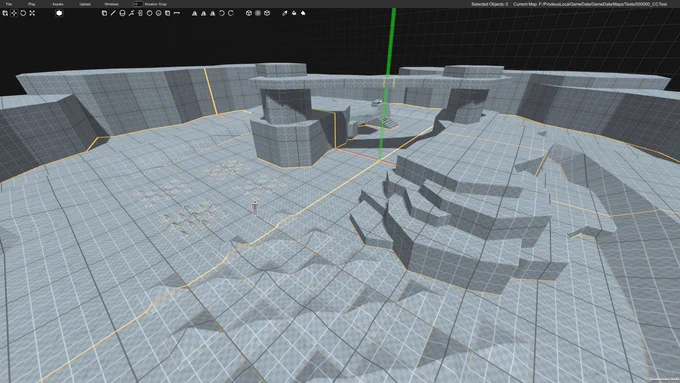The height and width of the screenshot is (383, 680).
Task: Click the white hexagon toolbar icon
Action: click(59, 13)
